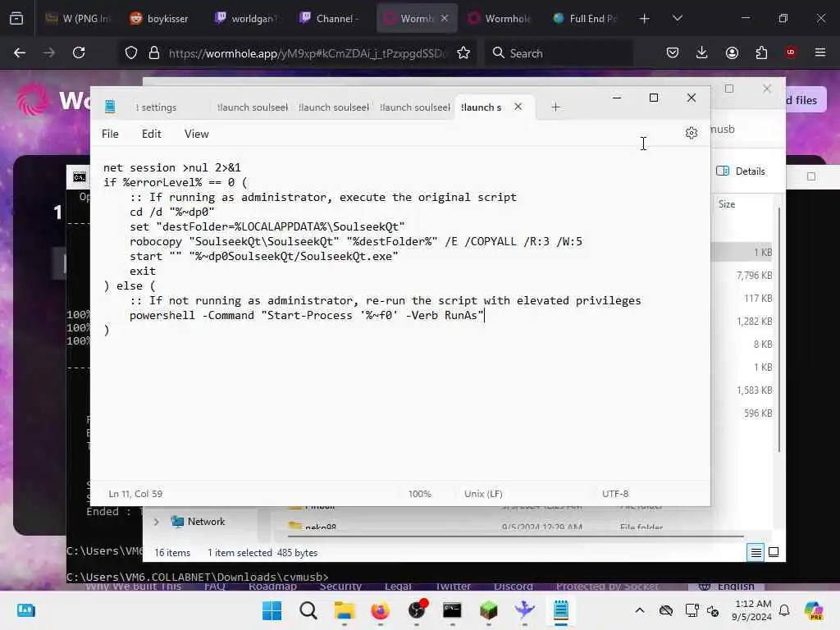Image resolution: width=840 pixels, height=630 pixels.
Task: Toggle the Details pane in File Explorer
Action: pyautogui.click(x=741, y=171)
